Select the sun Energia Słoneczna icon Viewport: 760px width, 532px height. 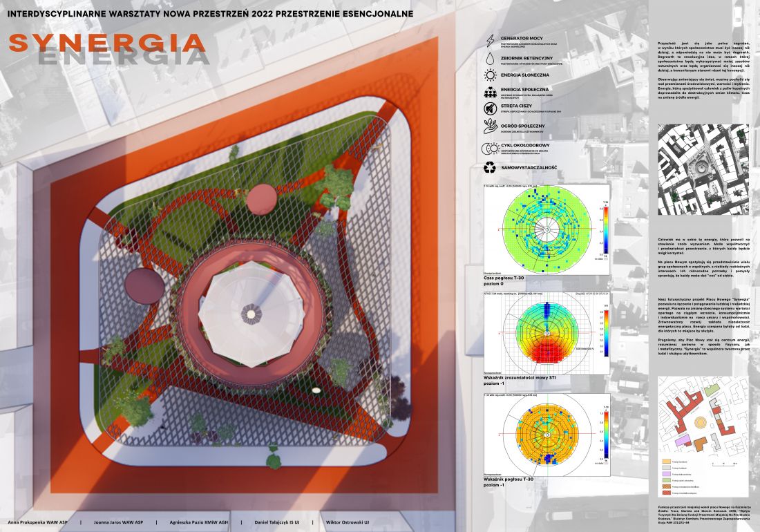click(491, 75)
